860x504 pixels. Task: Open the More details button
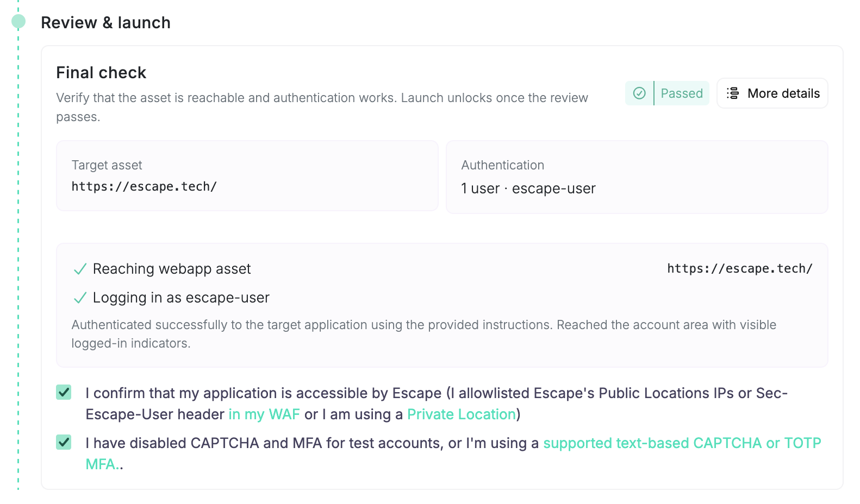tap(772, 93)
